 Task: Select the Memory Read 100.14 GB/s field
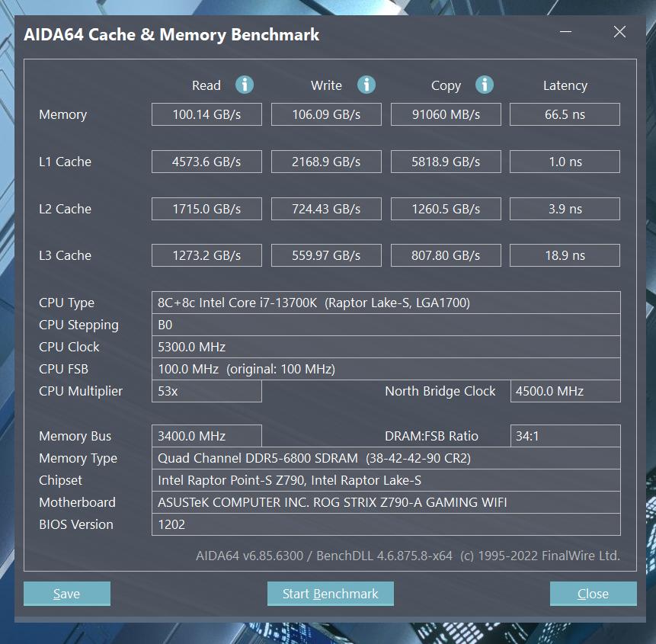point(206,114)
